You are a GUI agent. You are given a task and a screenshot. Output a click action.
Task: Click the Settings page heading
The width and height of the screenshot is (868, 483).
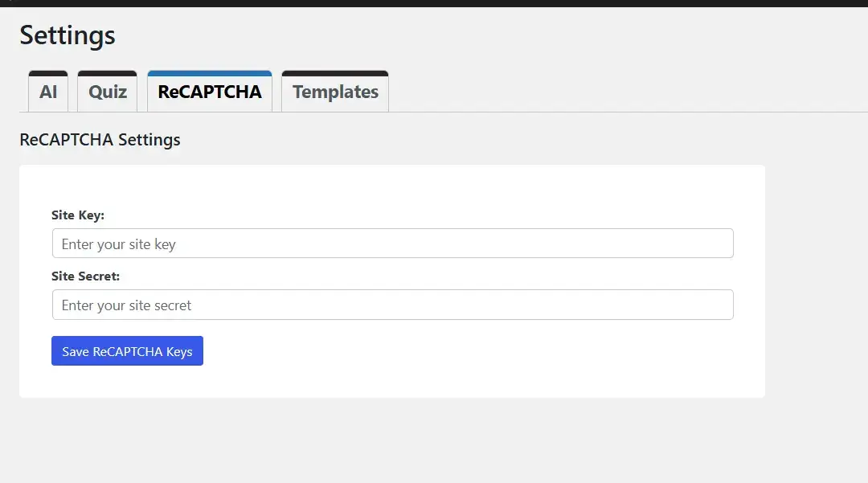coord(68,35)
